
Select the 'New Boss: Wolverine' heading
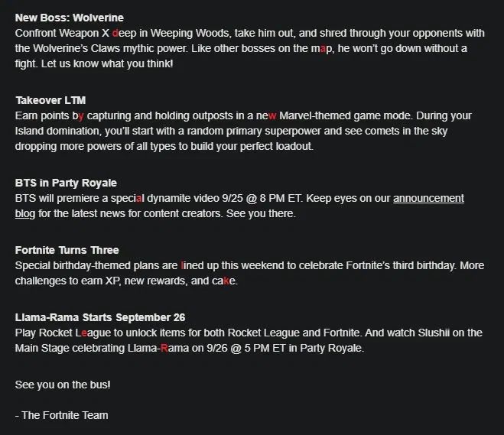70,18
